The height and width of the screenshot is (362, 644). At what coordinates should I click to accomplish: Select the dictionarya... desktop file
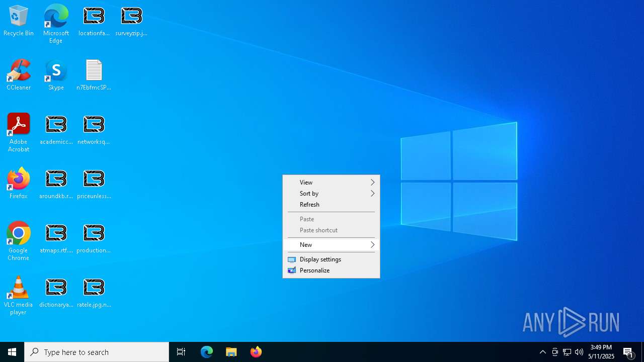click(x=56, y=293)
